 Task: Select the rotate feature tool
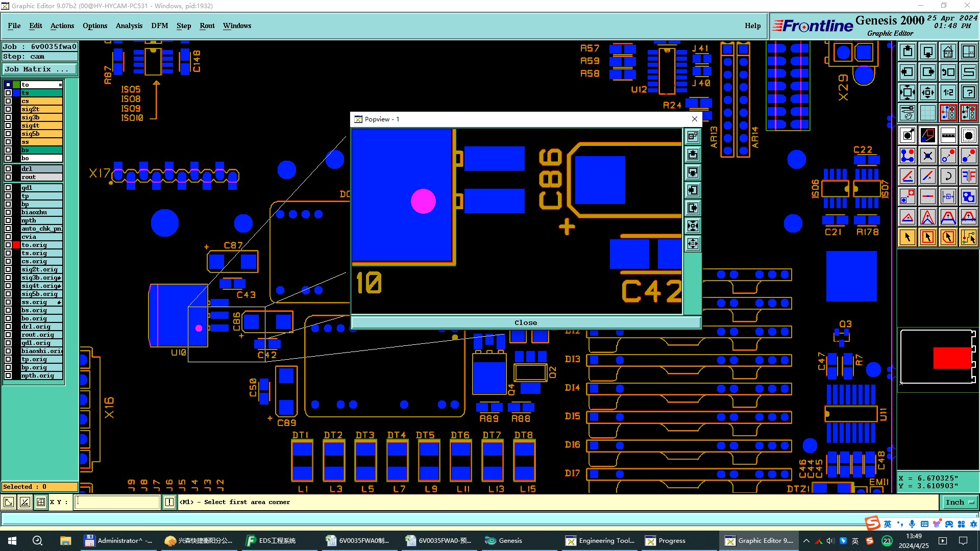[x=948, y=176]
